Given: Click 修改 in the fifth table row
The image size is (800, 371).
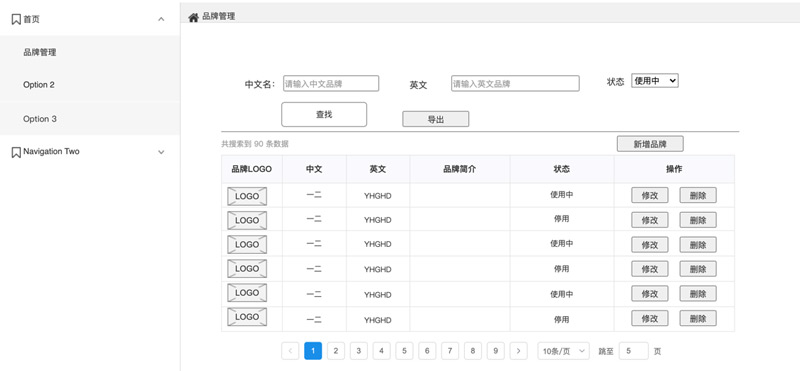Looking at the screenshot, I should click(649, 293).
